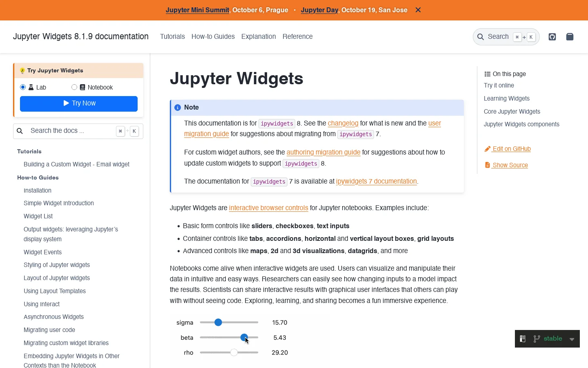
Task: Open Simple Widget Introduction page
Action: [59, 203]
